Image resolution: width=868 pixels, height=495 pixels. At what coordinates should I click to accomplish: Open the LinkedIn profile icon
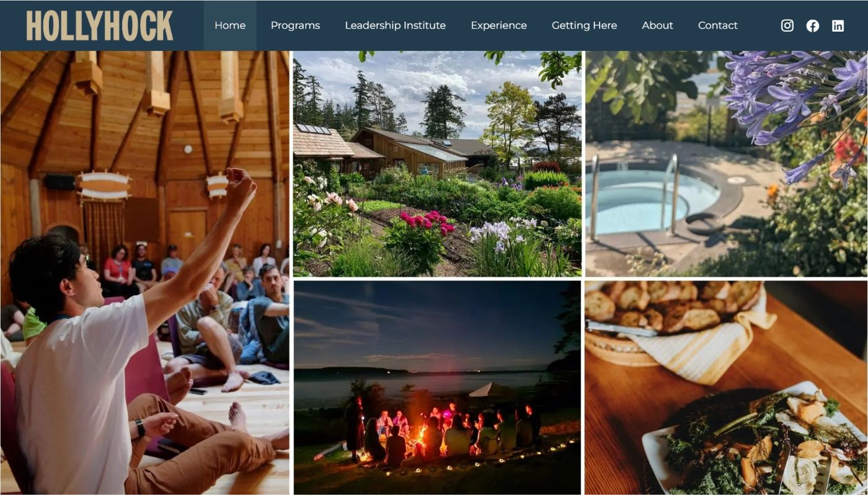tap(838, 25)
